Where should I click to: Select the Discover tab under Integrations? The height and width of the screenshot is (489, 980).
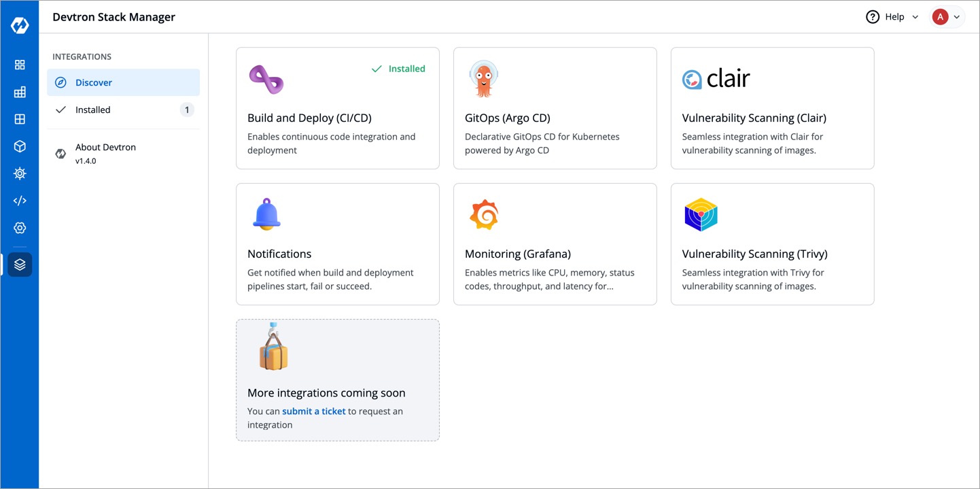click(93, 82)
